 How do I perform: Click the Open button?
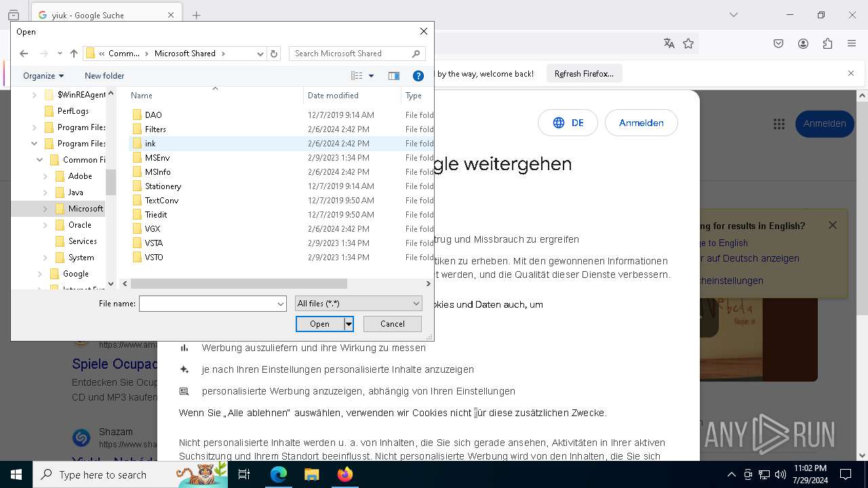click(319, 324)
